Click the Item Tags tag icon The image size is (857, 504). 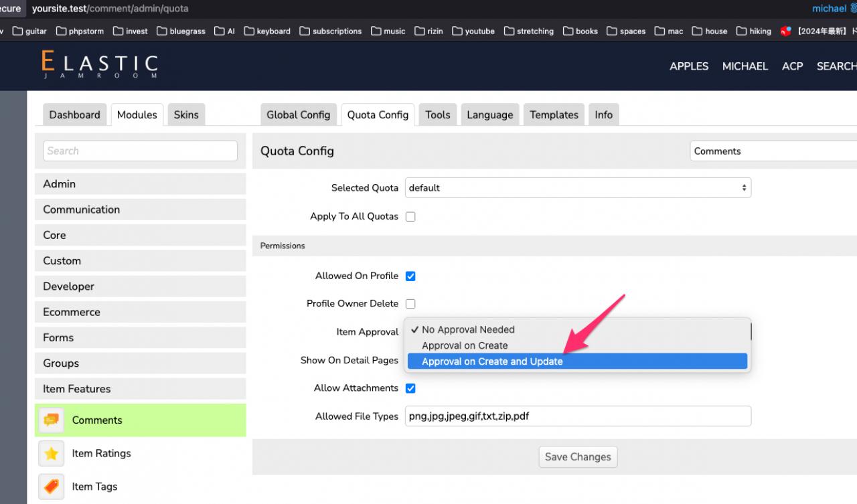[52, 487]
